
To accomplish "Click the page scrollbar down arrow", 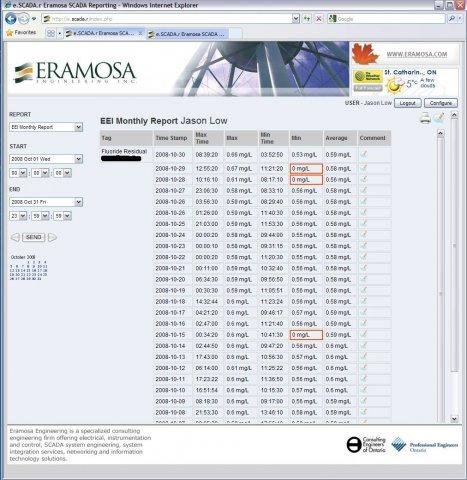I will click(x=454, y=418).
